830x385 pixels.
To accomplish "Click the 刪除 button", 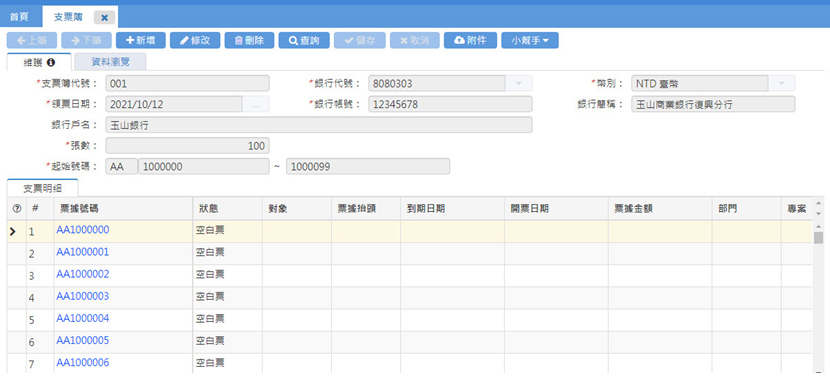I will coord(249,40).
